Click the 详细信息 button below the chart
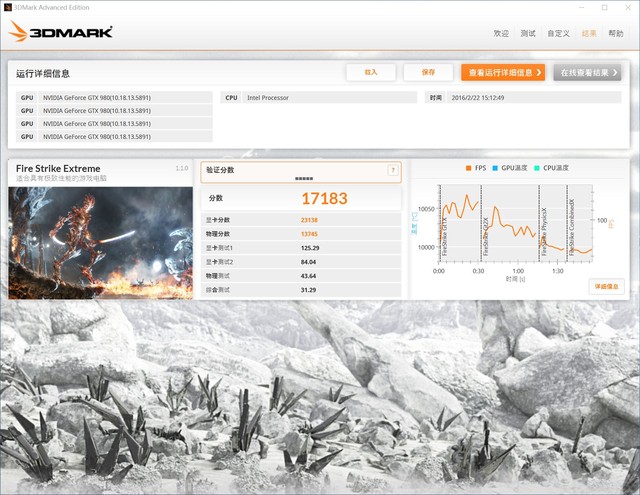Screen dimensions: 640x495 pos(606,286)
